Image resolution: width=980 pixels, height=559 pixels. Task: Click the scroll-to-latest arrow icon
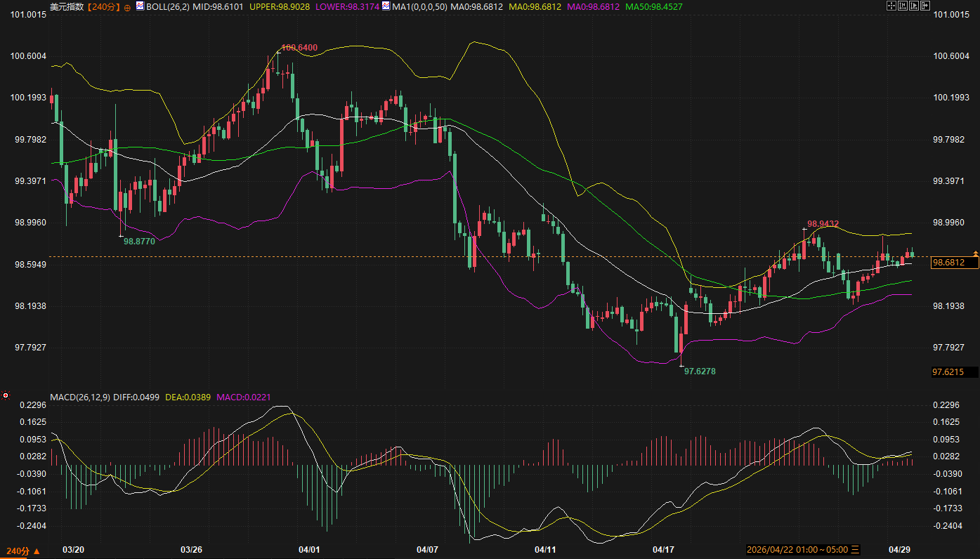click(x=925, y=6)
